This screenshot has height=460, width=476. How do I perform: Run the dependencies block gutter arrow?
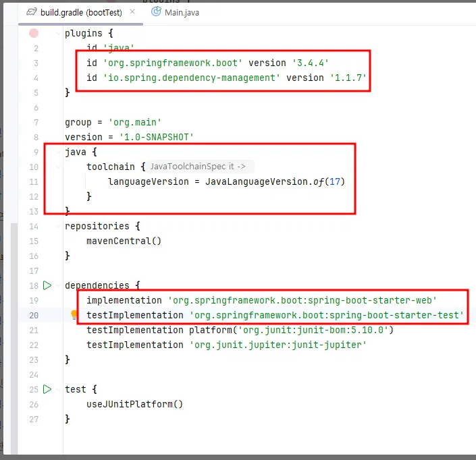47,285
